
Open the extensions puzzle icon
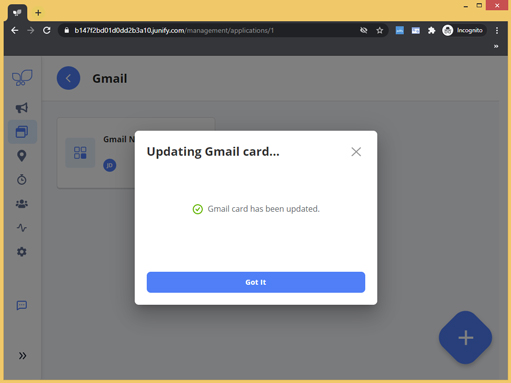(x=432, y=30)
